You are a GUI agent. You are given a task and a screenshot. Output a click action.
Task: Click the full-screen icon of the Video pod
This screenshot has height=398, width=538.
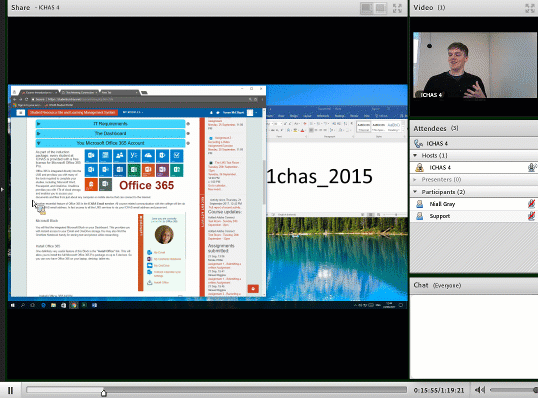530,8
